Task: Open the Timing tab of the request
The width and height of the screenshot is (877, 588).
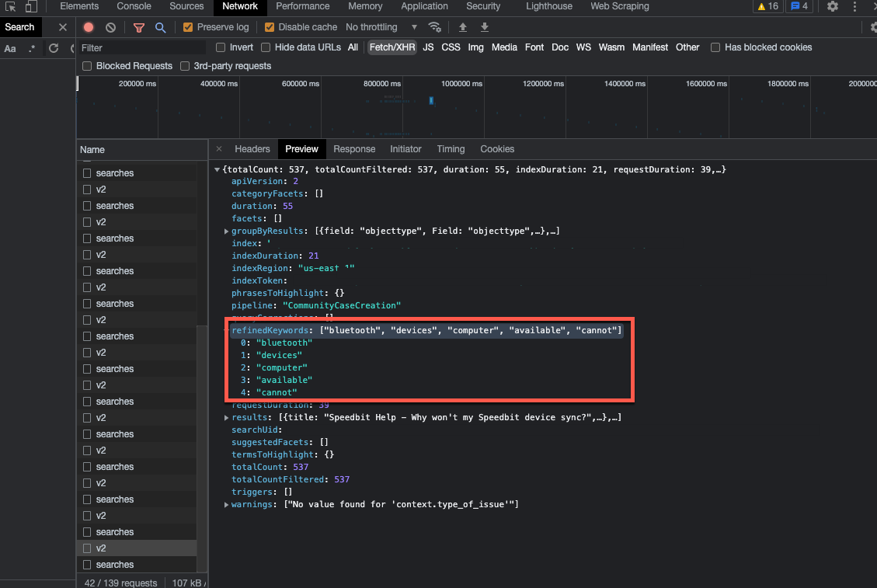Action: (x=451, y=149)
